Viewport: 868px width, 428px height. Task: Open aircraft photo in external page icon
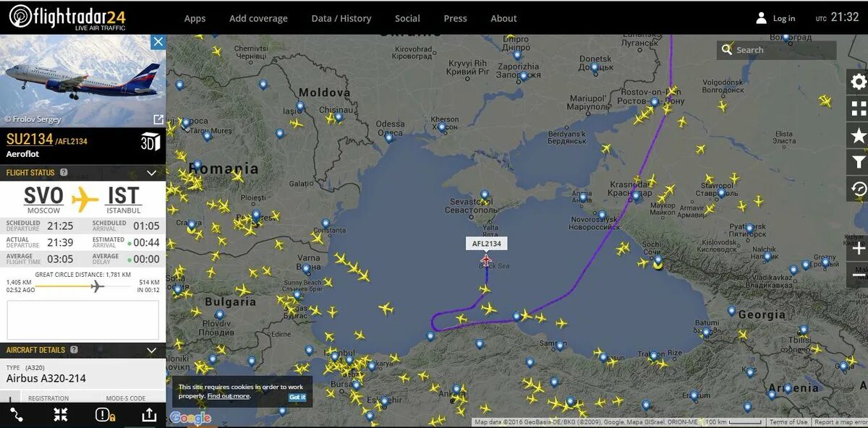point(158,119)
